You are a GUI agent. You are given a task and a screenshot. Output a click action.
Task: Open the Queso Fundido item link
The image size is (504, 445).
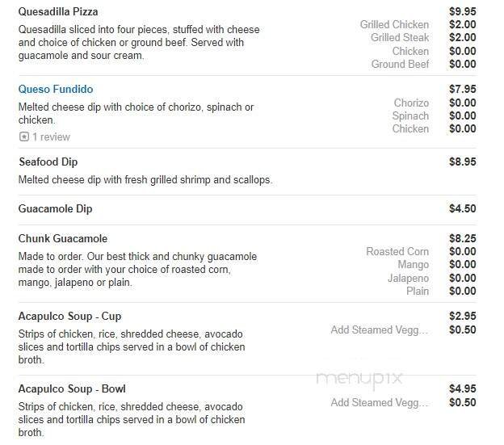point(56,90)
